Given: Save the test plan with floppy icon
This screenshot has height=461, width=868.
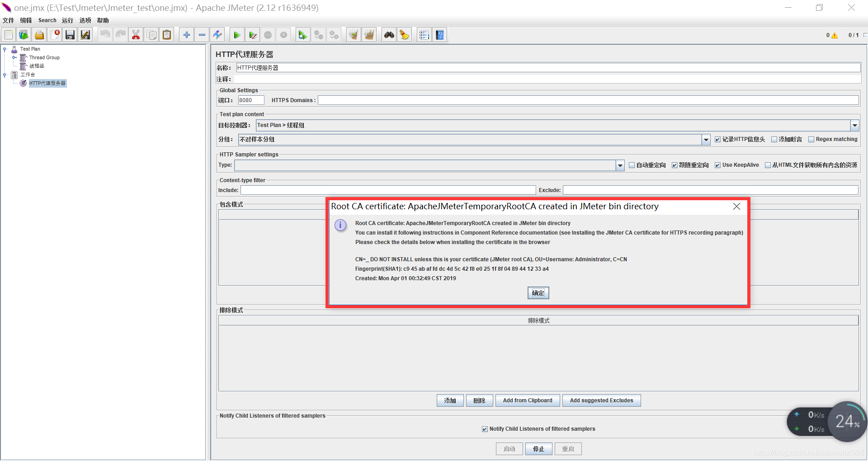Looking at the screenshot, I should click(x=70, y=35).
